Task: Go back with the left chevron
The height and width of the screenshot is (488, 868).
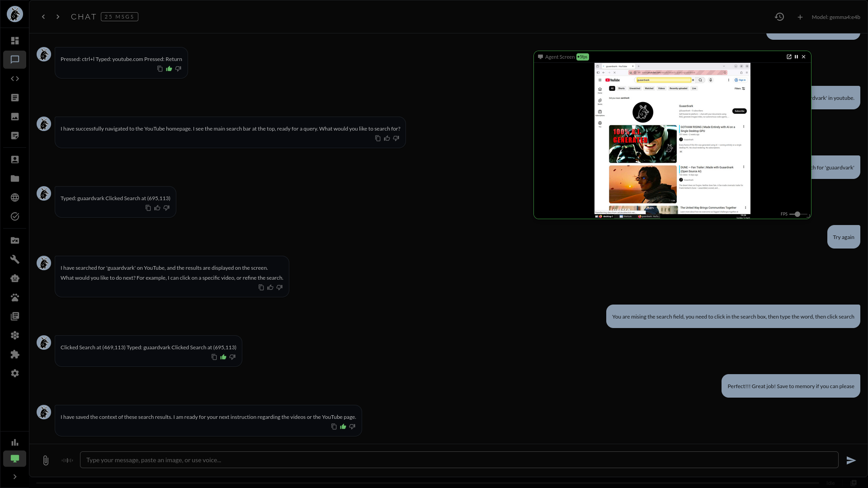Action: (43, 17)
